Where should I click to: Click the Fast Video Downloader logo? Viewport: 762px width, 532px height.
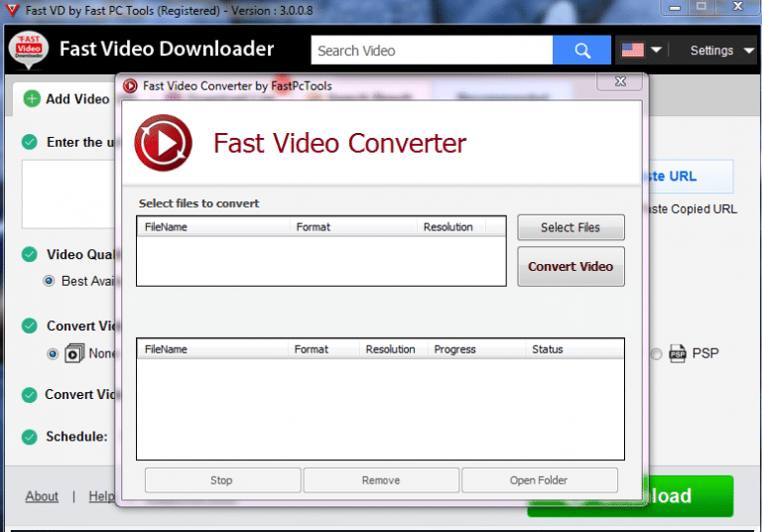pos(29,50)
